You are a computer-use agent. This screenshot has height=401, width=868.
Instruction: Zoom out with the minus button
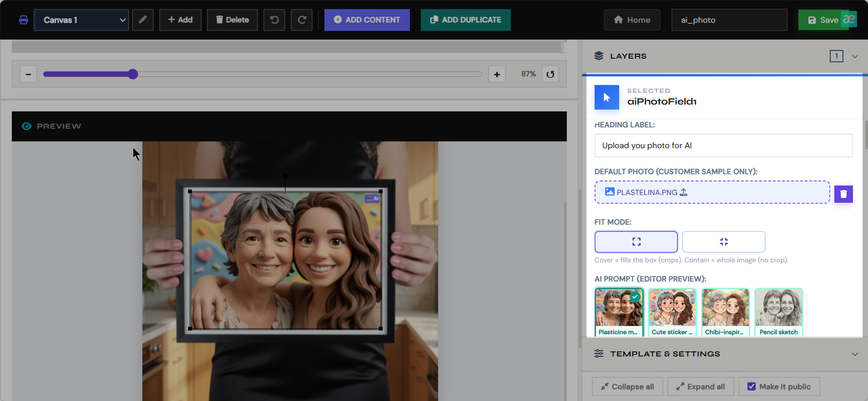pyautogui.click(x=28, y=74)
